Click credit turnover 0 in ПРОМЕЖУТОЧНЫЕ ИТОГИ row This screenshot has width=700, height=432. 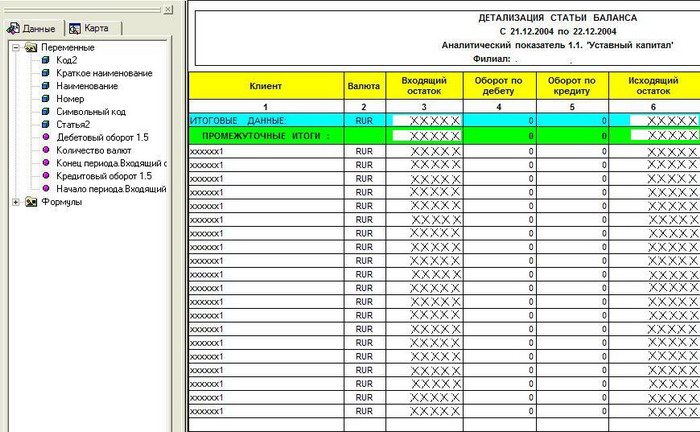pyautogui.click(x=604, y=136)
